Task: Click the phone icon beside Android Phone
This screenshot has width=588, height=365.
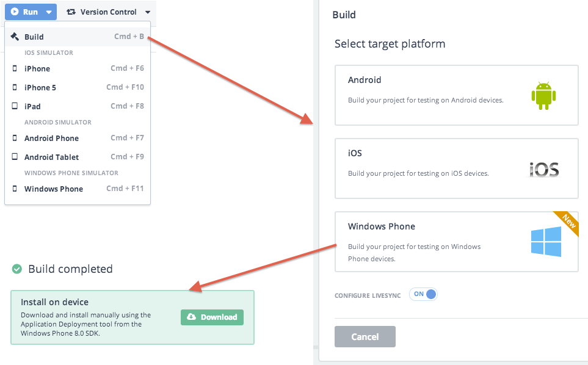Action: [x=15, y=138]
